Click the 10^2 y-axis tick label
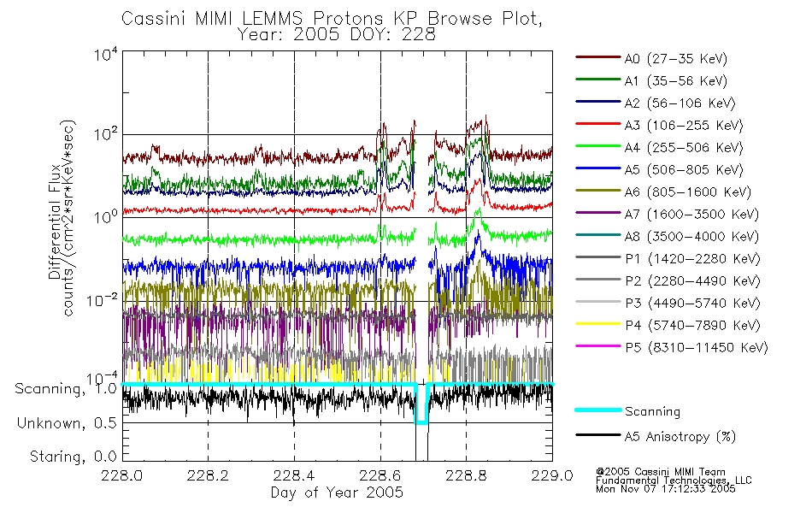Image resolution: width=812 pixels, height=513 pixels. tap(106, 135)
